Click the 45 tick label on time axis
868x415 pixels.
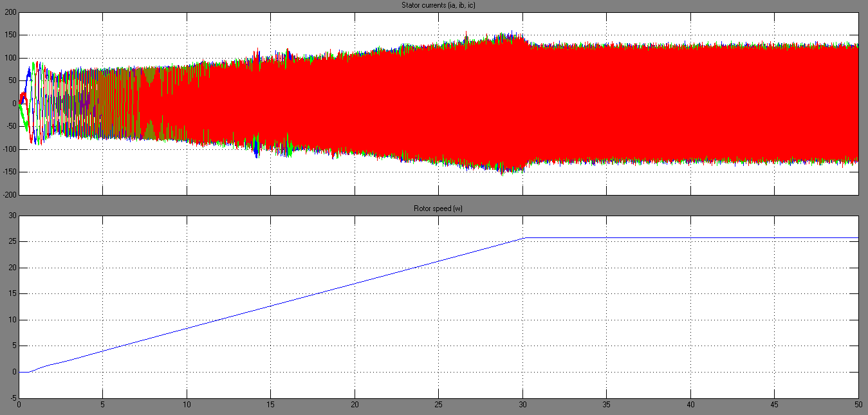(775, 405)
